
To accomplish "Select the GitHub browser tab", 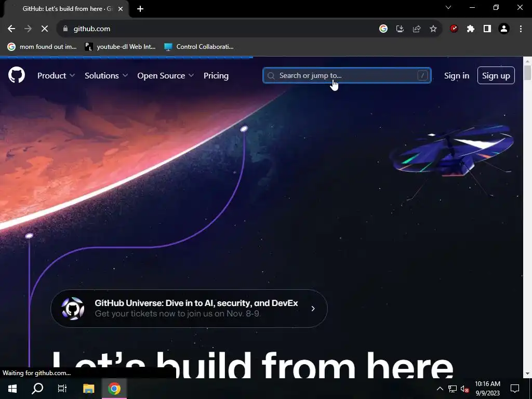I will (67, 9).
